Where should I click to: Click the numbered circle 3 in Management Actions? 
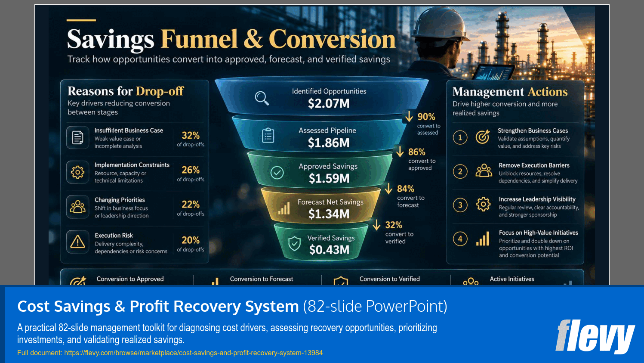coord(460,205)
